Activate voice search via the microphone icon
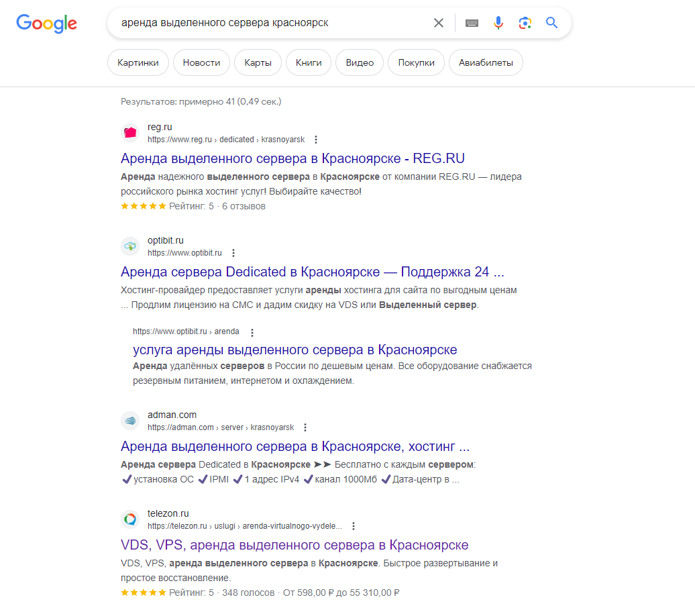This screenshot has width=695, height=616. point(498,22)
